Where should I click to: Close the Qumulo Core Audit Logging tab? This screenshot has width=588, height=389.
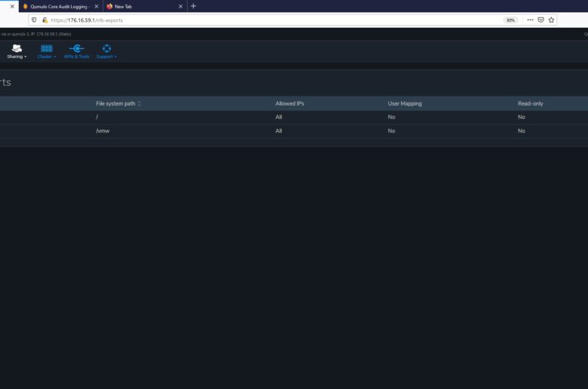96,6
